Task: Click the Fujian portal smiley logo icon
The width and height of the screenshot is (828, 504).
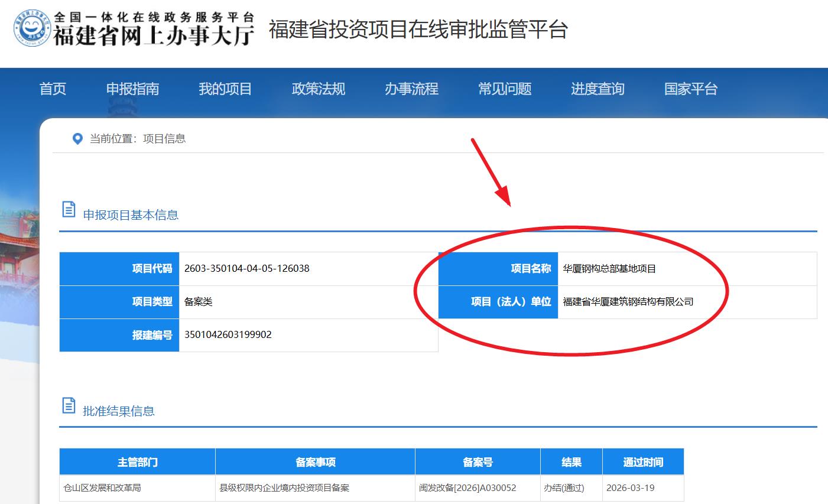Action: coord(33,28)
